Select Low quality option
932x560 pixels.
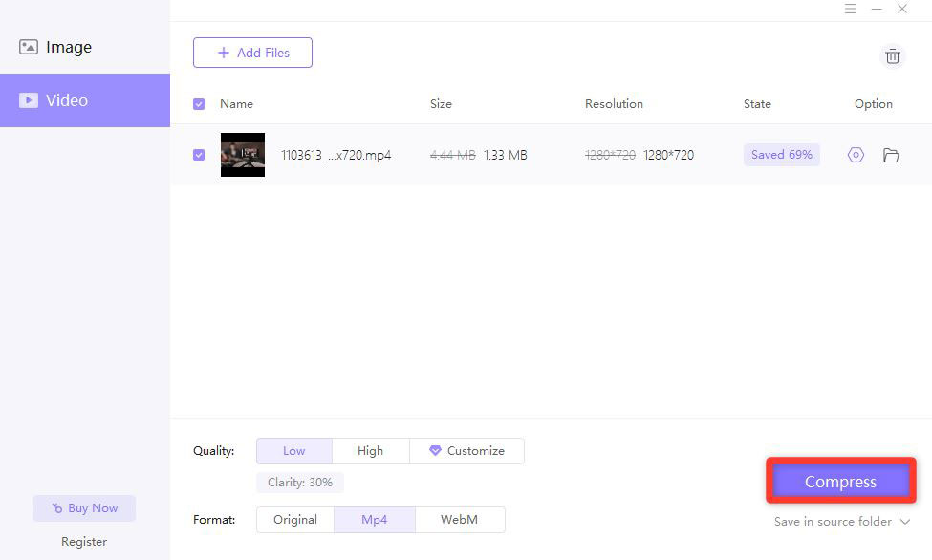[x=294, y=451]
